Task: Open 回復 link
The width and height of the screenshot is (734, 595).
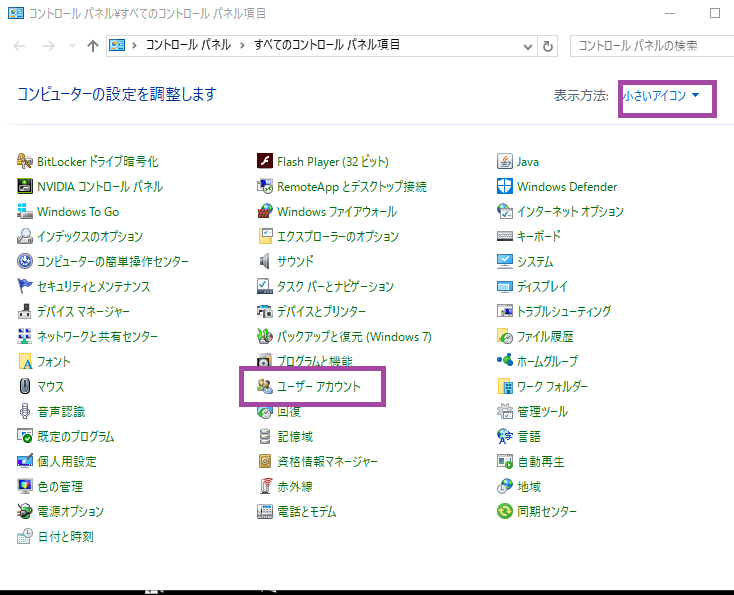Action: pos(289,412)
